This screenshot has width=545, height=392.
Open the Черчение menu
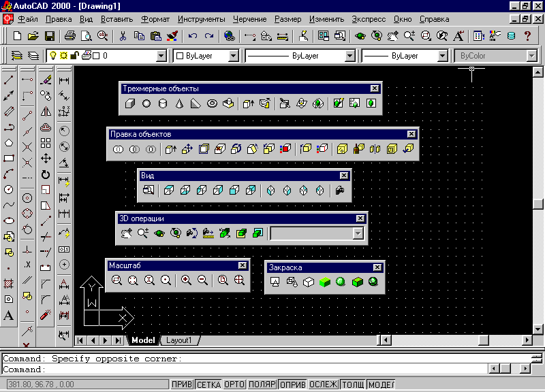point(249,19)
